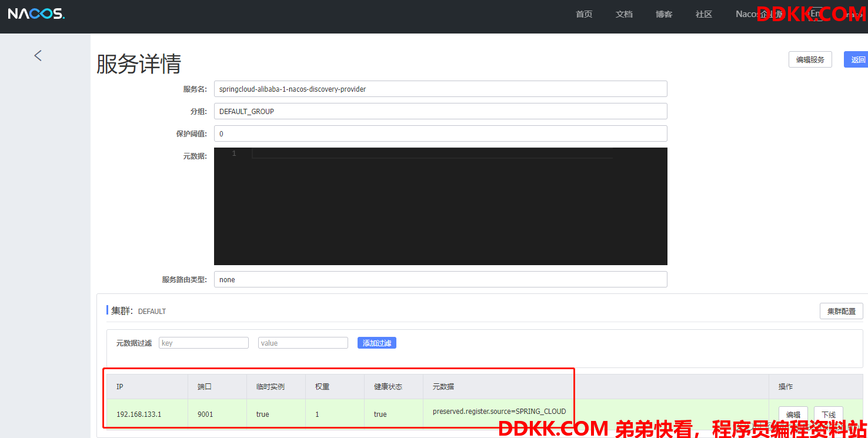This screenshot has width=868, height=438.
Task: Focus the metadata filter key field
Action: pyautogui.click(x=203, y=343)
